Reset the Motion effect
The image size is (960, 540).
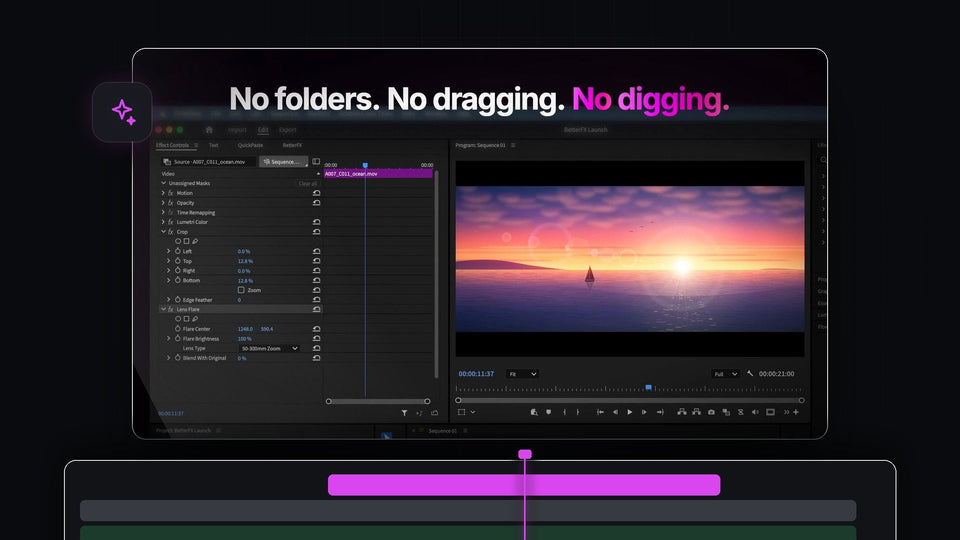[x=317, y=193]
